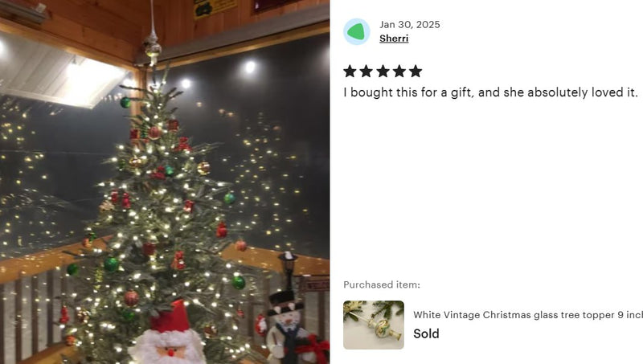Click the Sold status label

pyautogui.click(x=426, y=333)
